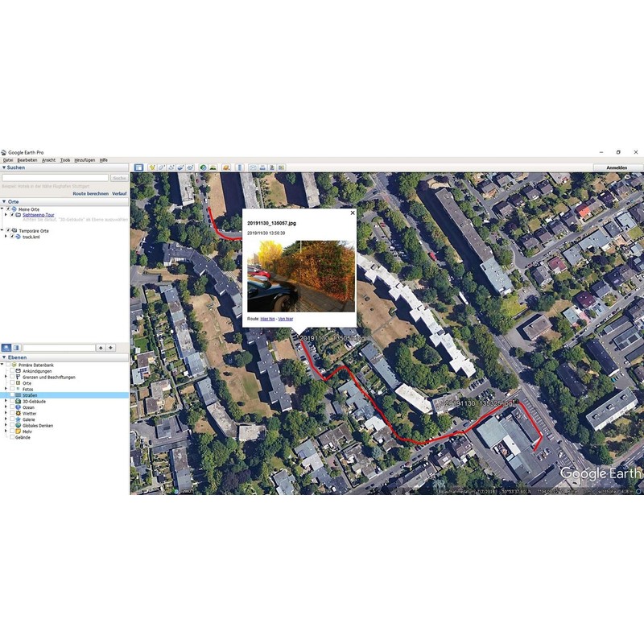Select the ruler tool icon
The image size is (644, 644).
(239, 167)
